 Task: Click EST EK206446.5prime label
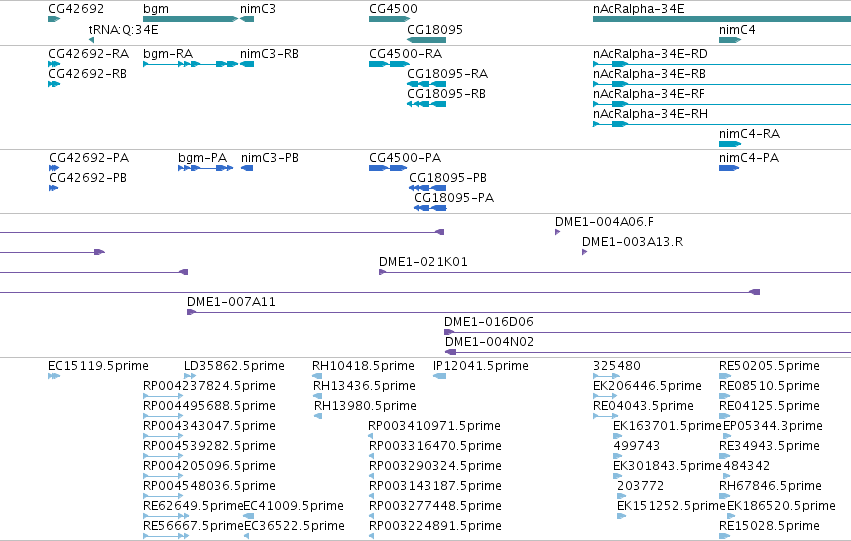[647, 386]
